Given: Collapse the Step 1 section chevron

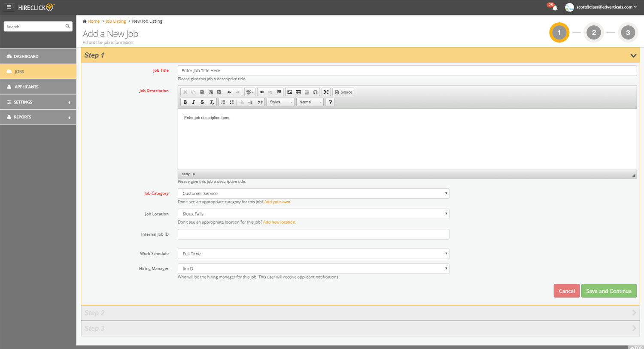Looking at the screenshot, I should pyautogui.click(x=633, y=55).
